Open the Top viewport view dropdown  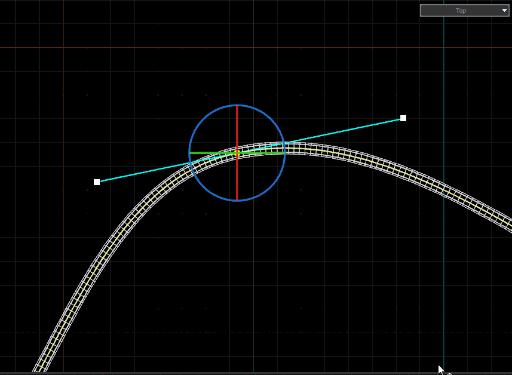(x=464, y=11)
